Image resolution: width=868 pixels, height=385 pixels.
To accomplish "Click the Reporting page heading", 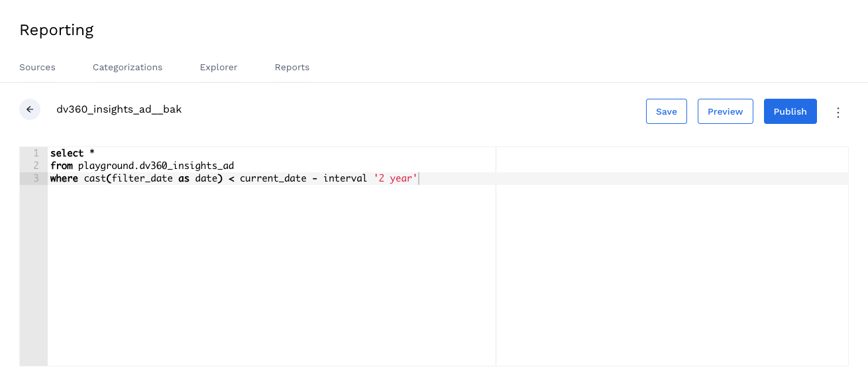I will pyautogui.click(x=56, y=30).
